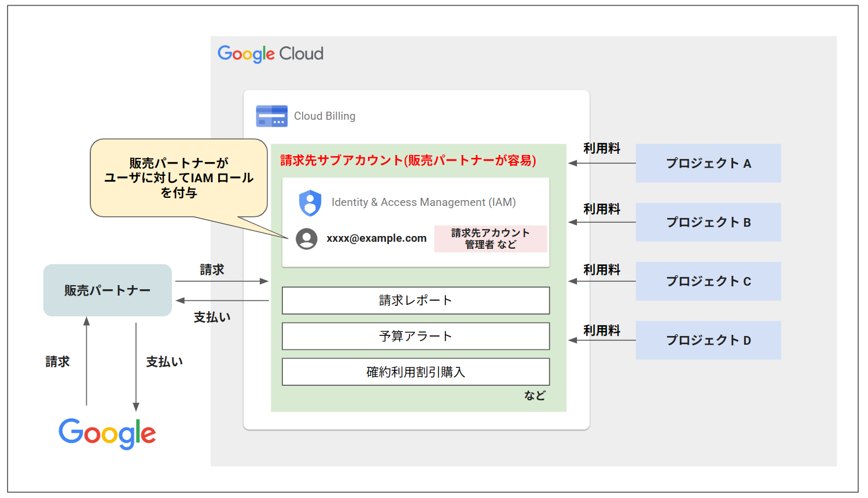Click the 利用料 label next to プロジェクト A
The image size is (868, 498).
pos(602,149)
